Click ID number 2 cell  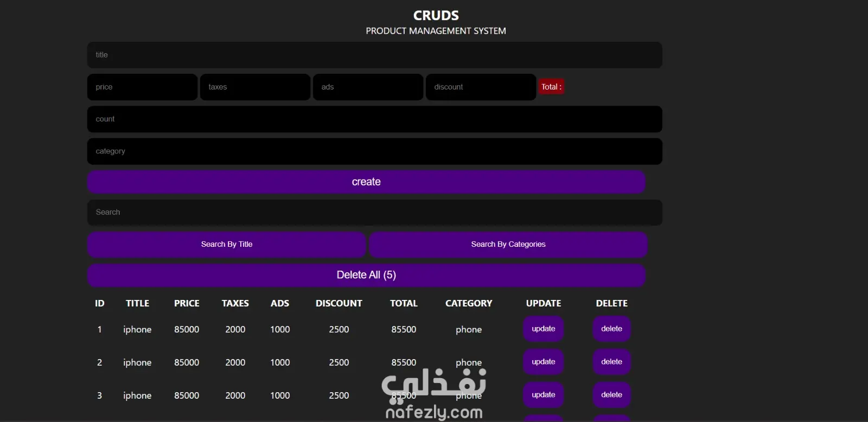tap(99, 362)
